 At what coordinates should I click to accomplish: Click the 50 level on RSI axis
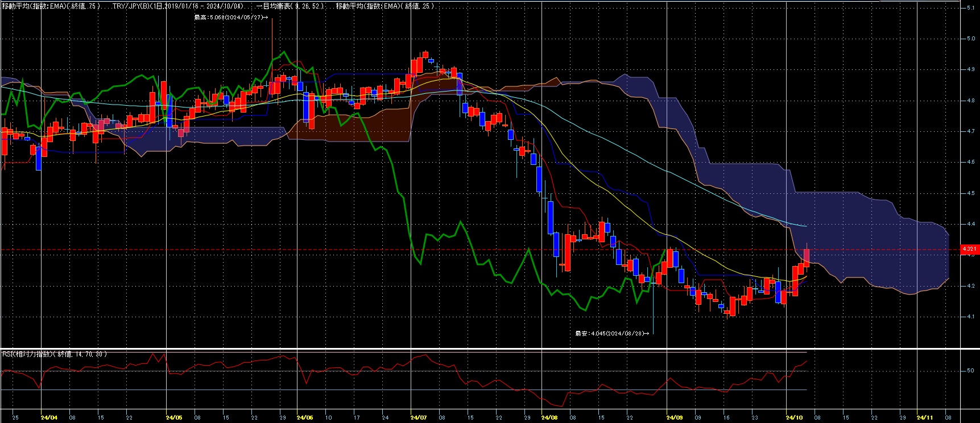point(970,371)
